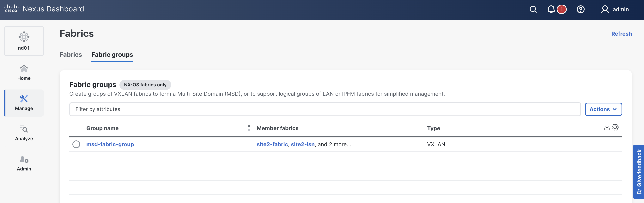Click the Cisco logo in header
This screenshot has height=203, width=644.
11,9
